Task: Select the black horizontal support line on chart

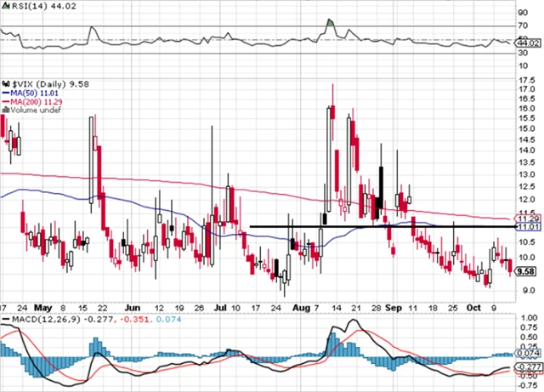Action: [382, 227]
